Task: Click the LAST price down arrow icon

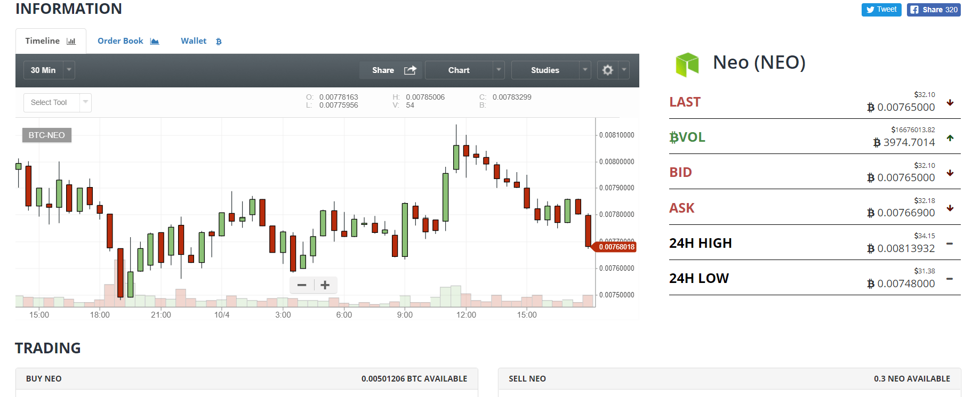Action: coord(950,102)
